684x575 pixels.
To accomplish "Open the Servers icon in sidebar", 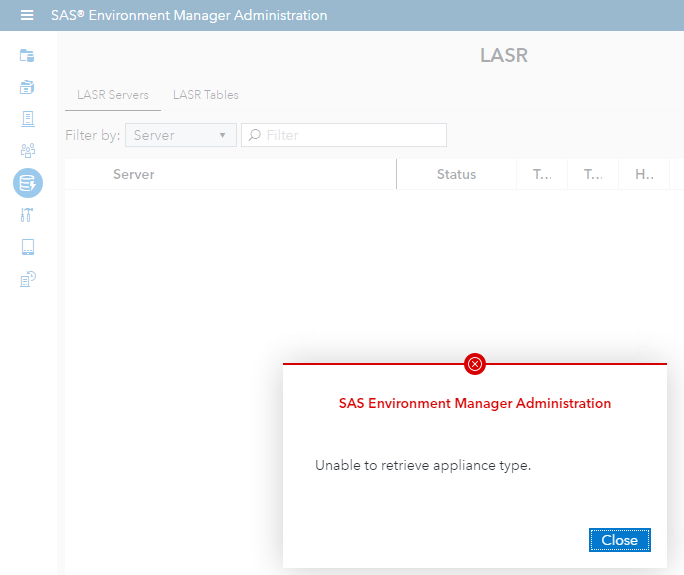I will pyautogui.click(x=27, y=119).
